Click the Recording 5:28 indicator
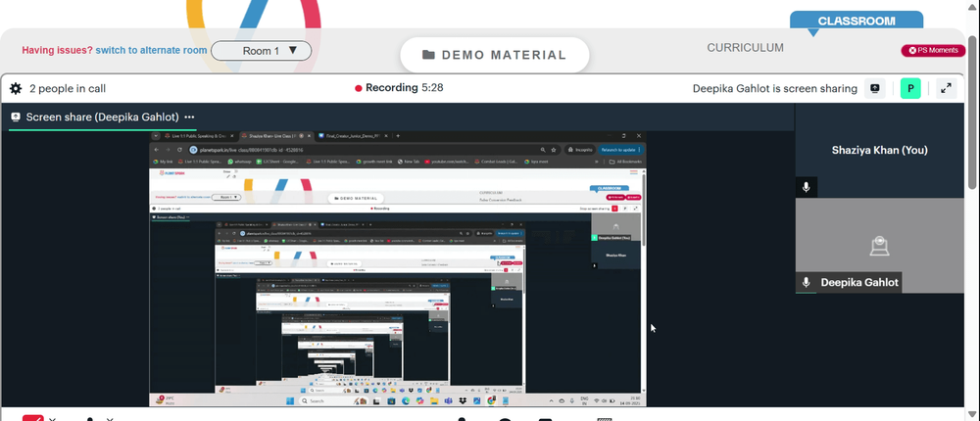The height and width of the screenshot is (421, 980). [399, 88]
